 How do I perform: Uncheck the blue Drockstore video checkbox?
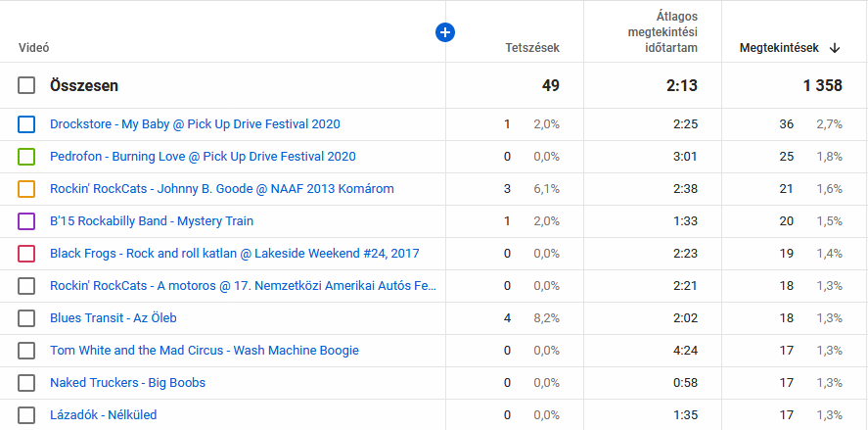[x=26, y=124]
